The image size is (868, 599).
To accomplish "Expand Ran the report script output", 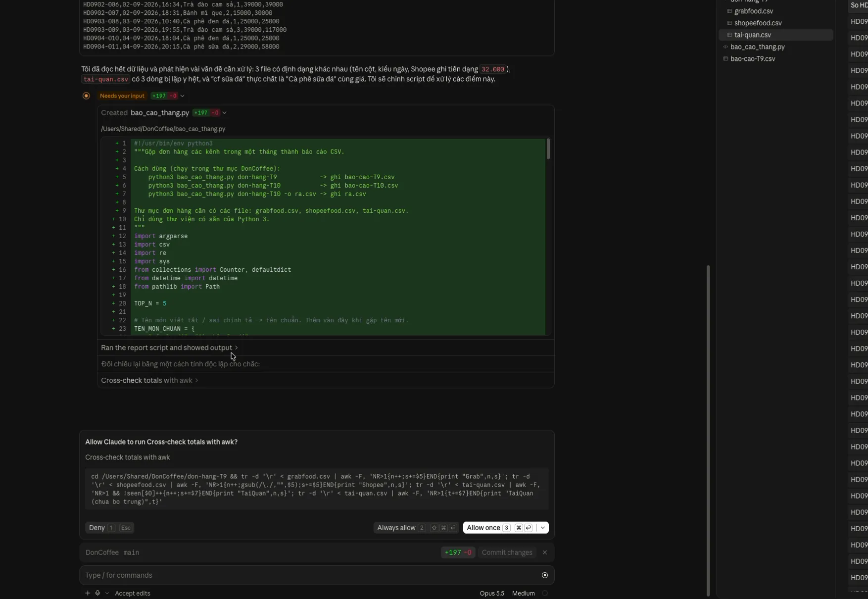I will 169,348.
